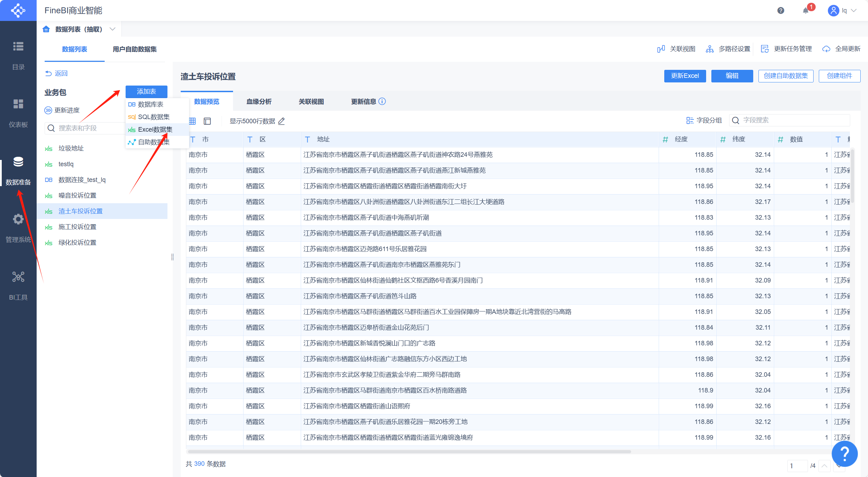Click the 更新Excel button
The image size is (868, 477).
click(x=685, y=76)
